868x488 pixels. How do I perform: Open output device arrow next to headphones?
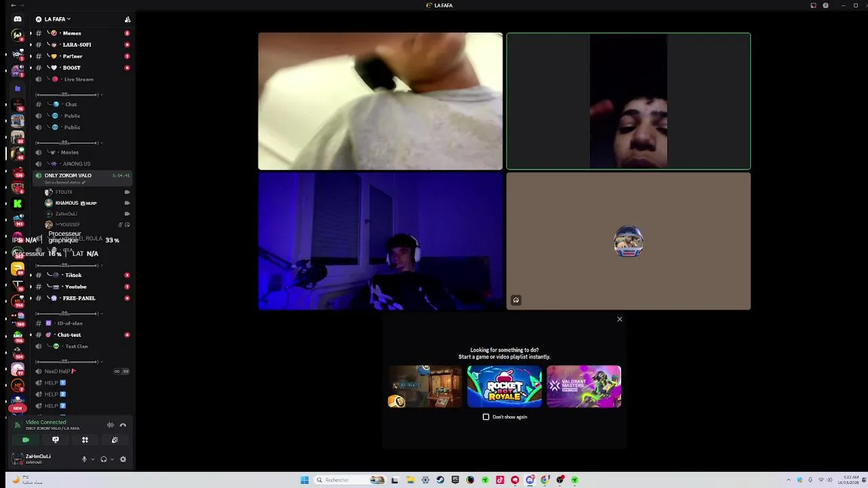(x=112, y=459)
